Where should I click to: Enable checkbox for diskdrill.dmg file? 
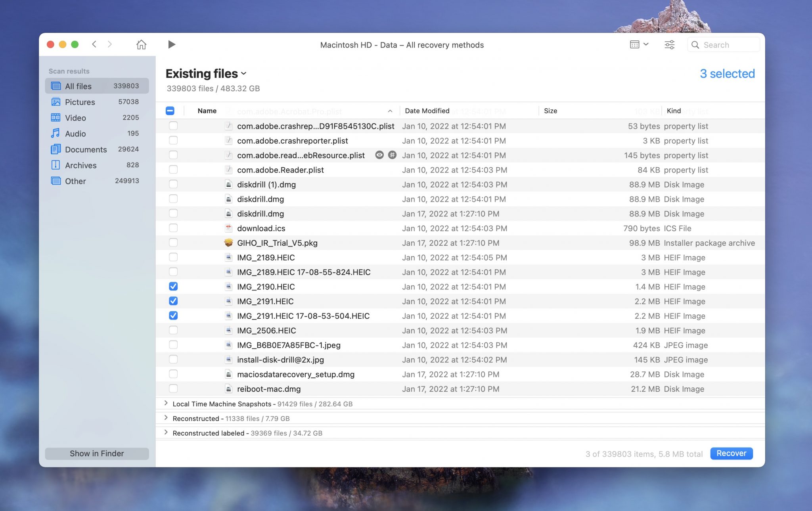(x=172, y=199)
